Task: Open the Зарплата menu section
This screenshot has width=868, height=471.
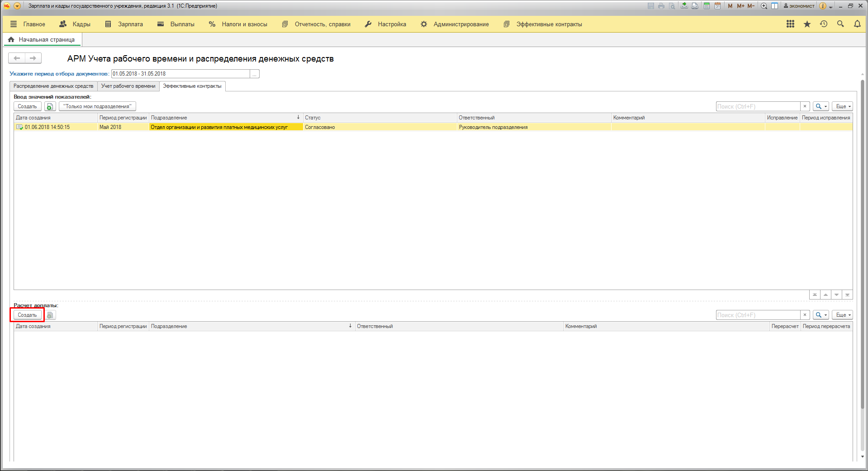Action: click(x=124, y=24)
